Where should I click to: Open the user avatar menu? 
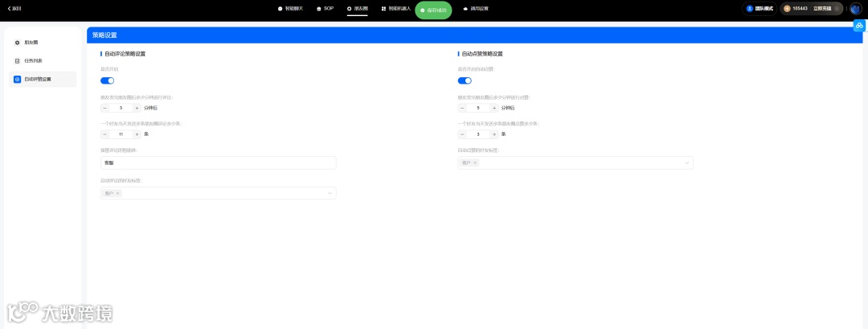(856, 9)
